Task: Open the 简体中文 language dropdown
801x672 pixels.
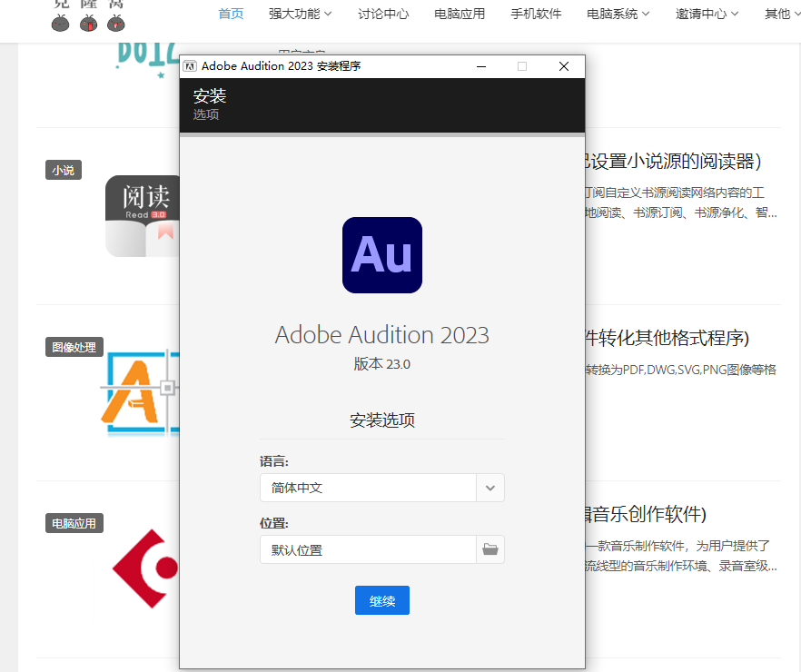Action: click(x=382, y=488)
